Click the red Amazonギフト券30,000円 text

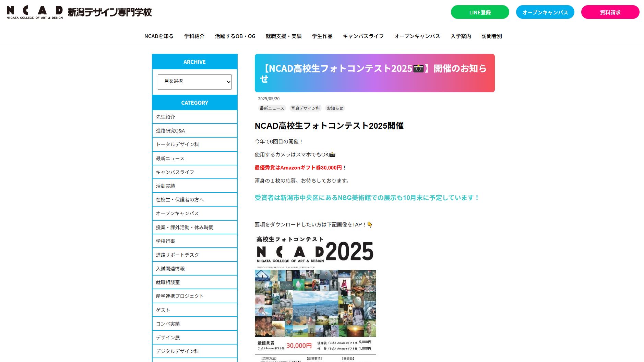pyautogui.click(x=298, y=168)
